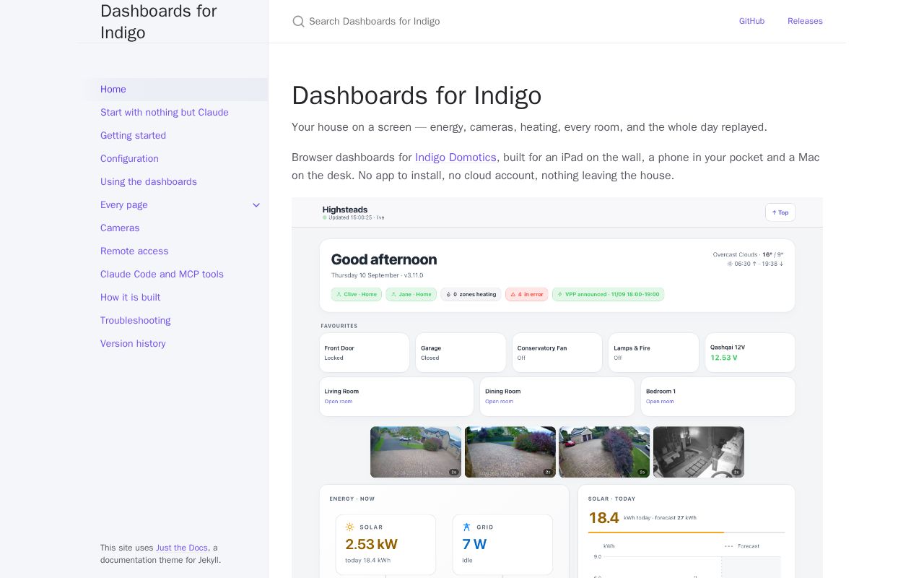Open the black-and-white indoor camera thumbnail
The image size is (924, 578).
pyautogui.click(x=699, y=452)
